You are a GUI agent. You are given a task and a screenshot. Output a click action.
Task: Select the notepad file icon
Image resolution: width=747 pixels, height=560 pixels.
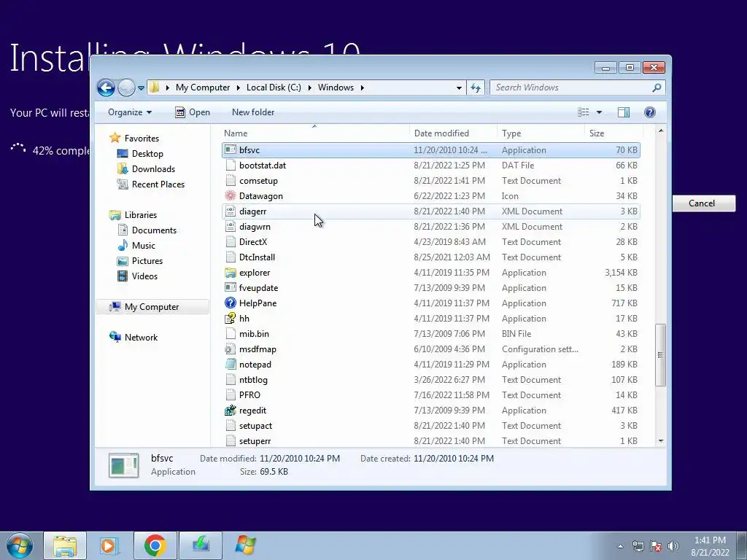(231, 365)
